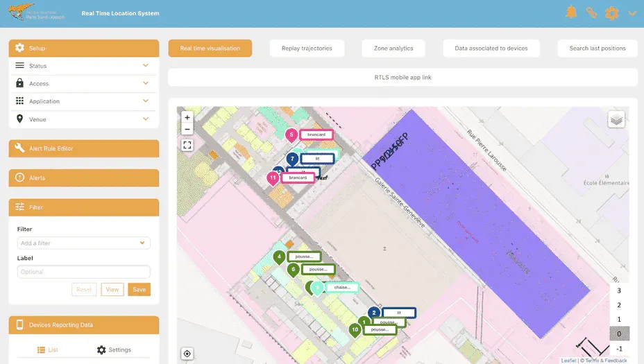Open the Leaflet attribution link
Screen dimensions: 644x364
568,361
